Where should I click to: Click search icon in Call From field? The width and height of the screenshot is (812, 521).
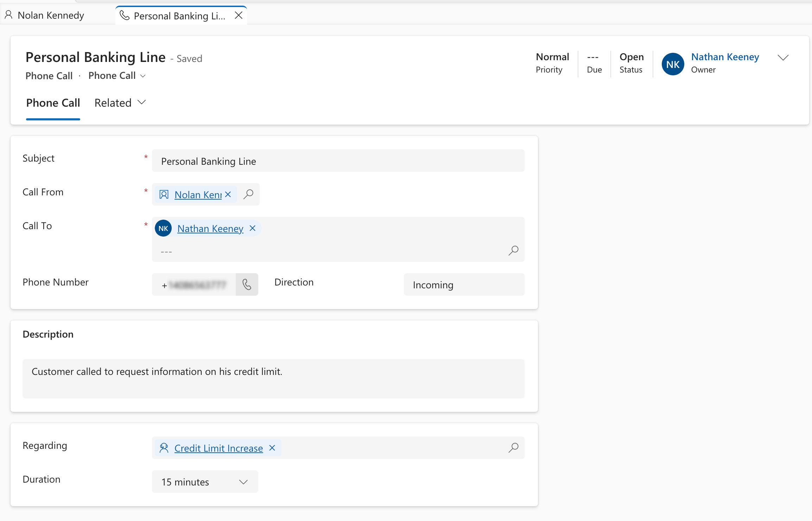pos(248,194)
